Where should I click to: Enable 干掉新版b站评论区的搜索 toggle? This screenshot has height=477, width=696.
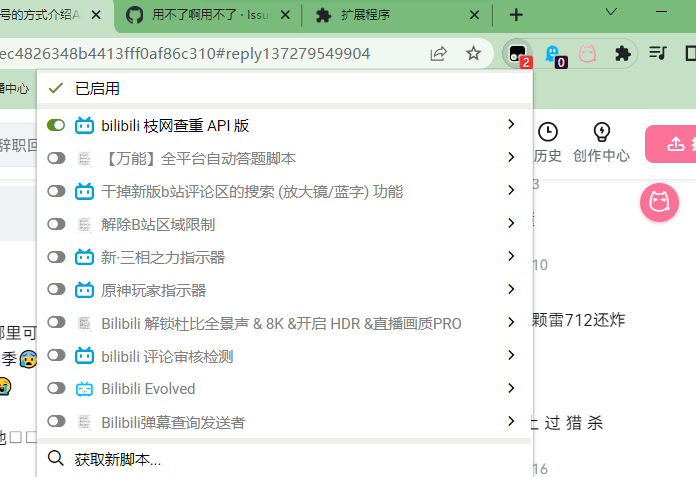tap(56, 191)
